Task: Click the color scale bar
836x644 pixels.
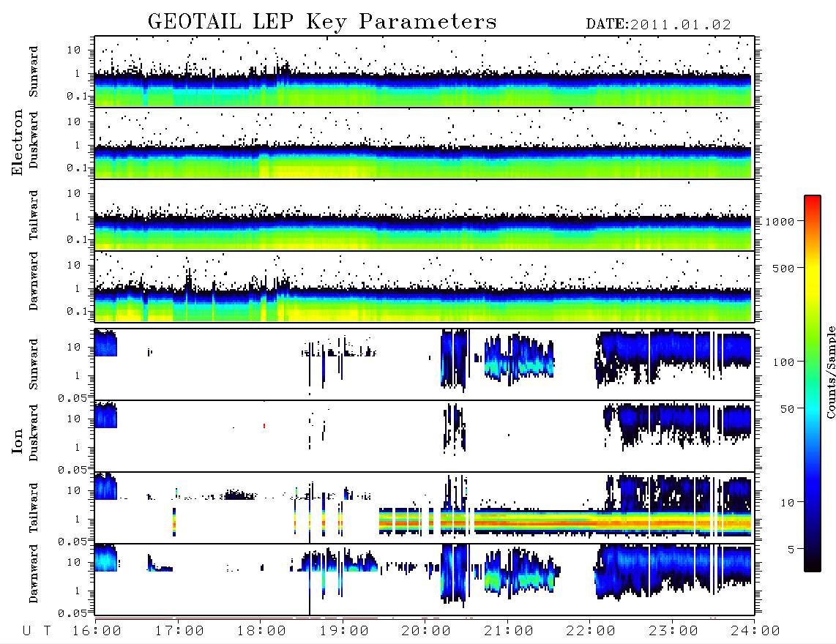Action: (813, 383)
